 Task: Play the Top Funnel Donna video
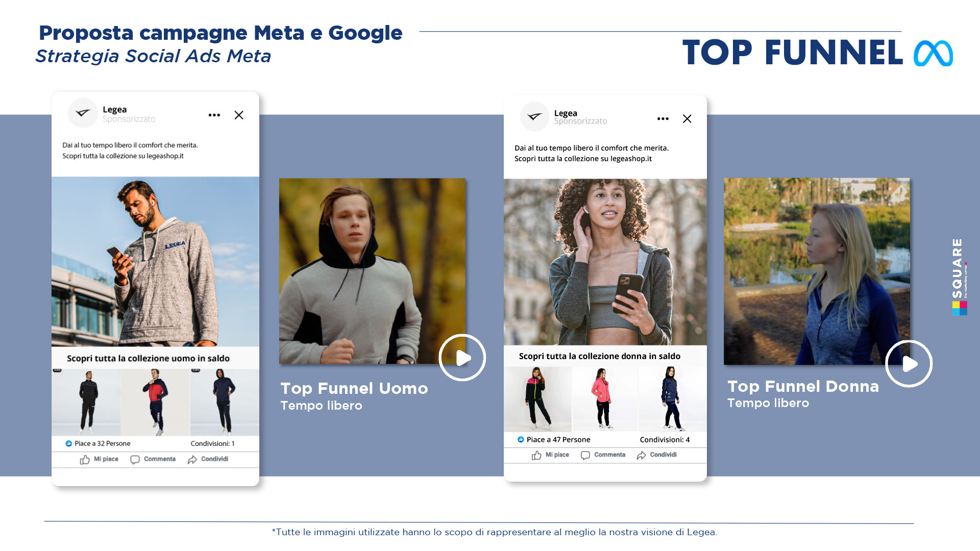tap(909, 364)
